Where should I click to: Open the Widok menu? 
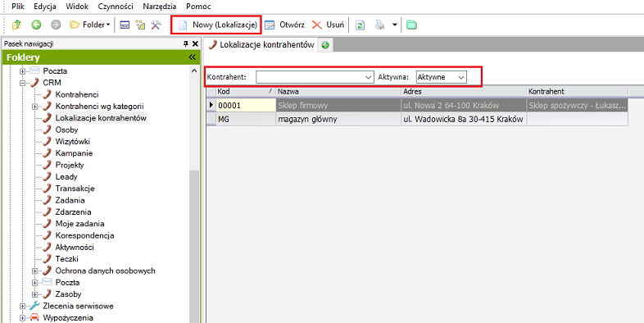click(x=77, y=7)
